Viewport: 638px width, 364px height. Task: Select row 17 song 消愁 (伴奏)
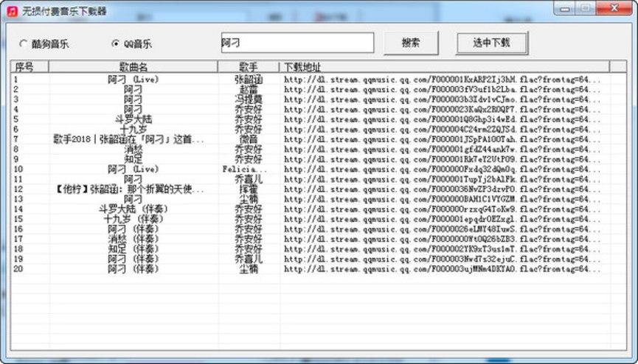133,239
